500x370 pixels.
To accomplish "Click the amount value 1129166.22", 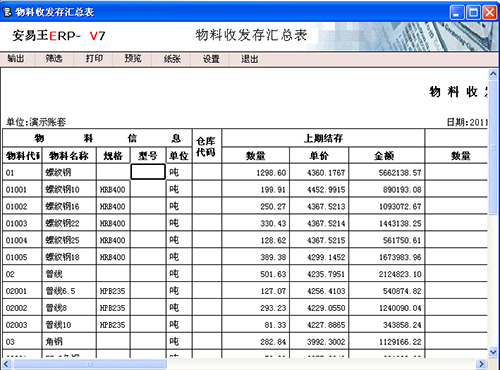I will pos(400,342).
